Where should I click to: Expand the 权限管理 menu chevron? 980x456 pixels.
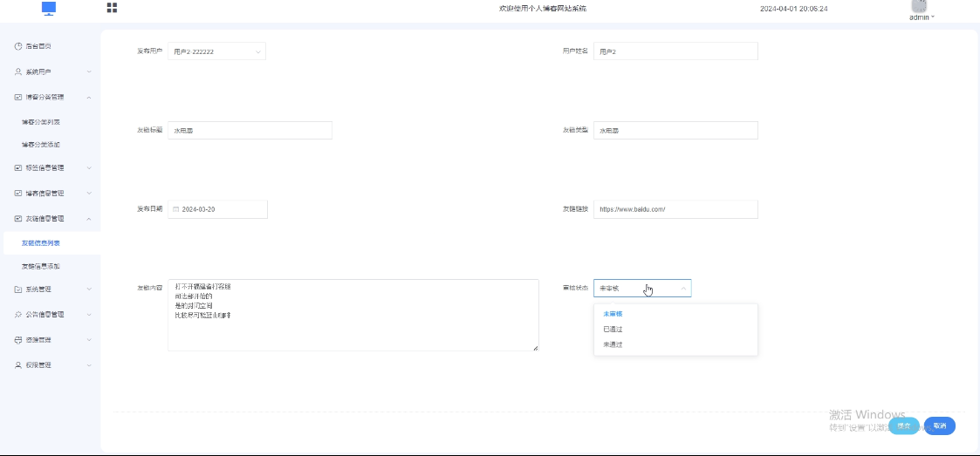[89, 365]
